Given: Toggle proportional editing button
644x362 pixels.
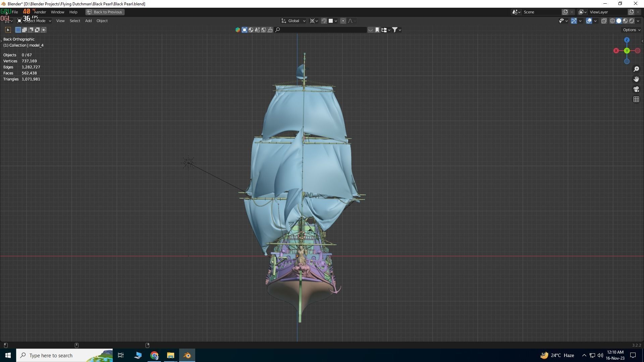Looking at the screenshot, I should [343, 21].
